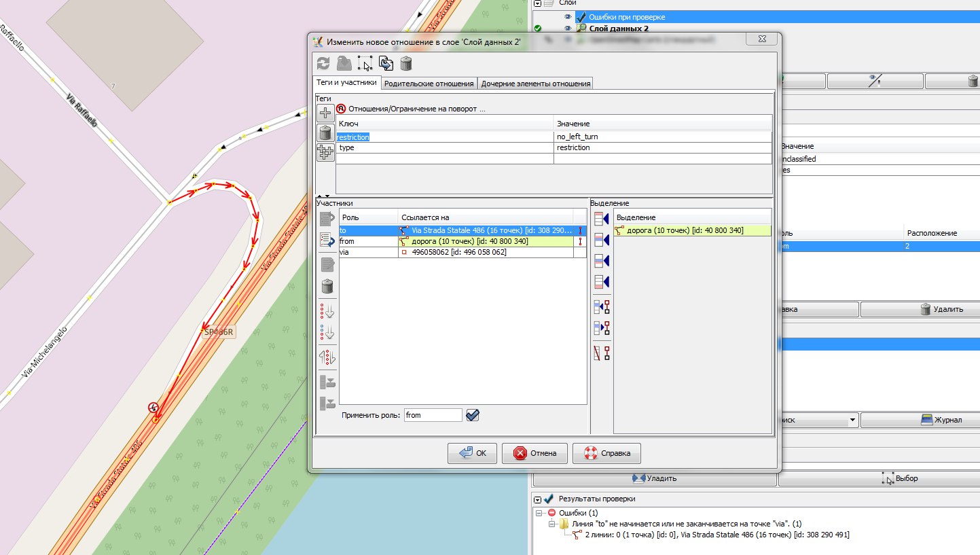Select the 'restriction' key cell
Screen dimensions: 980x555
(x=445, y=137)
